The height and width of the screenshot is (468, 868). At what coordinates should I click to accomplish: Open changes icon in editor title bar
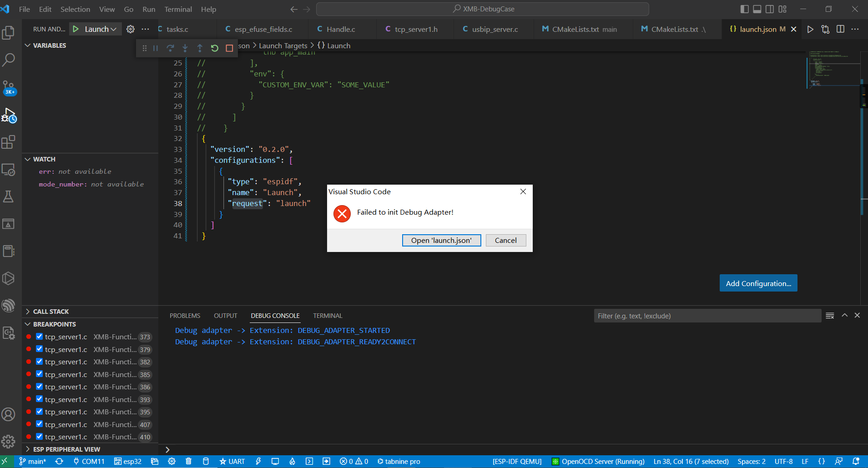(x=825, y=29)
